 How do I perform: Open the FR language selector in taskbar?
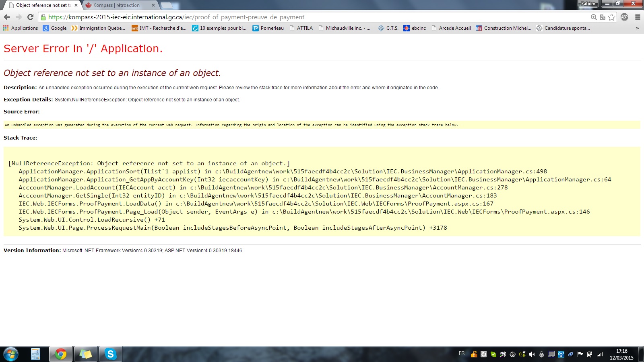point(462,353)
